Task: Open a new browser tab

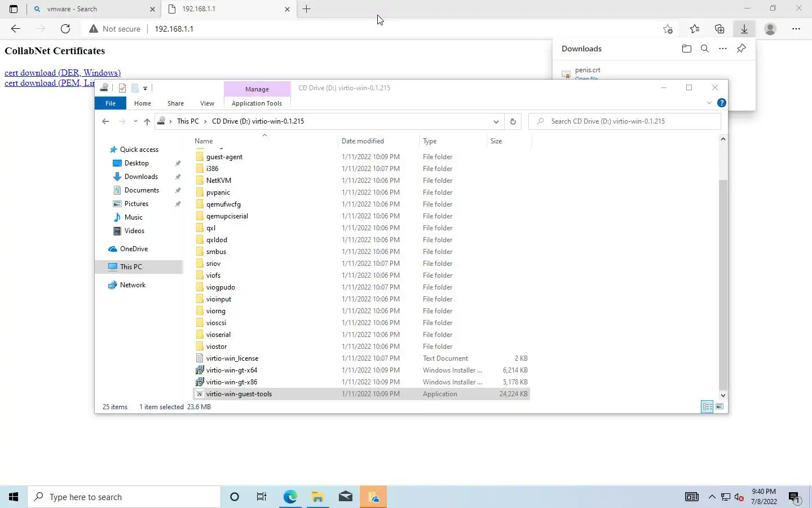Action: 307,9
